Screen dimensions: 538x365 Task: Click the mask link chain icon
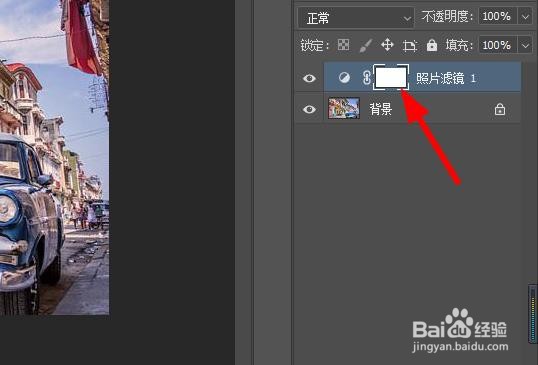[x=366, y=78]
